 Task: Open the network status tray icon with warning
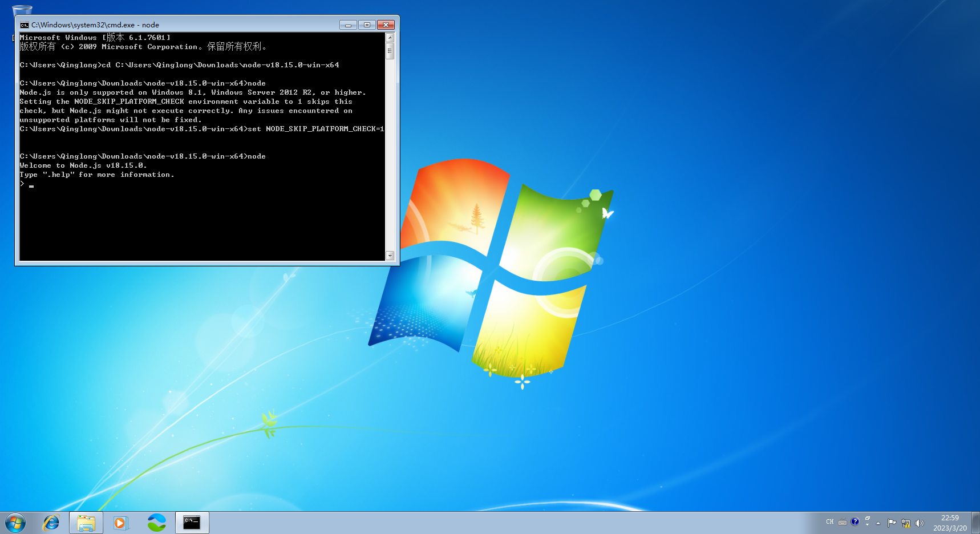(x=906, y=522)
